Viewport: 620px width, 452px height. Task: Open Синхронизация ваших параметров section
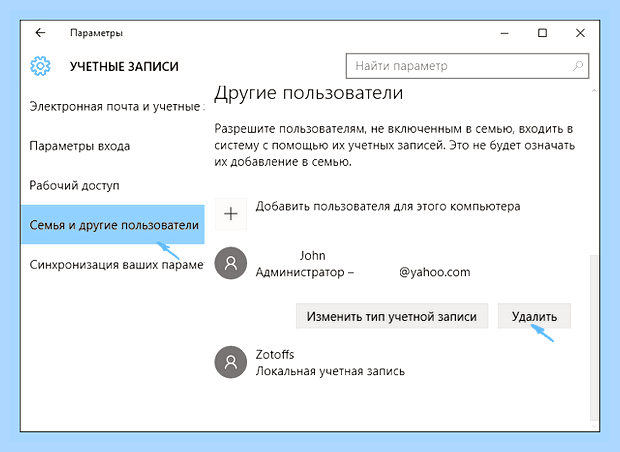(117, 264)
